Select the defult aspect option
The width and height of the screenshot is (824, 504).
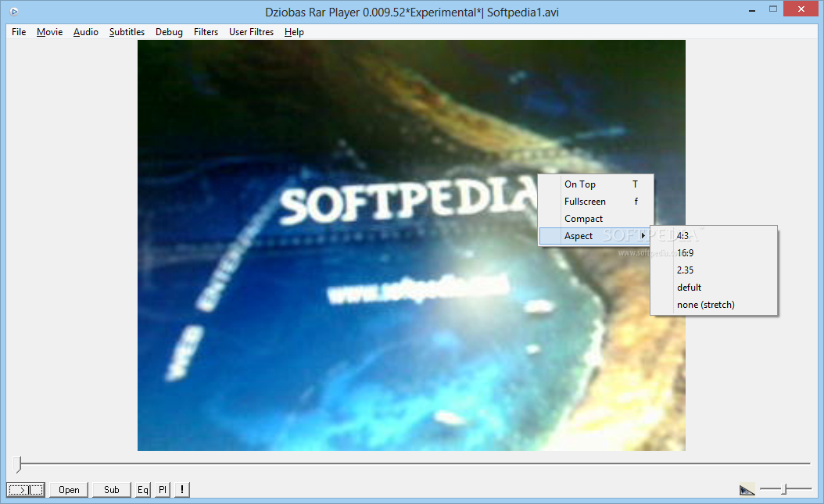(x=714, y=288)
